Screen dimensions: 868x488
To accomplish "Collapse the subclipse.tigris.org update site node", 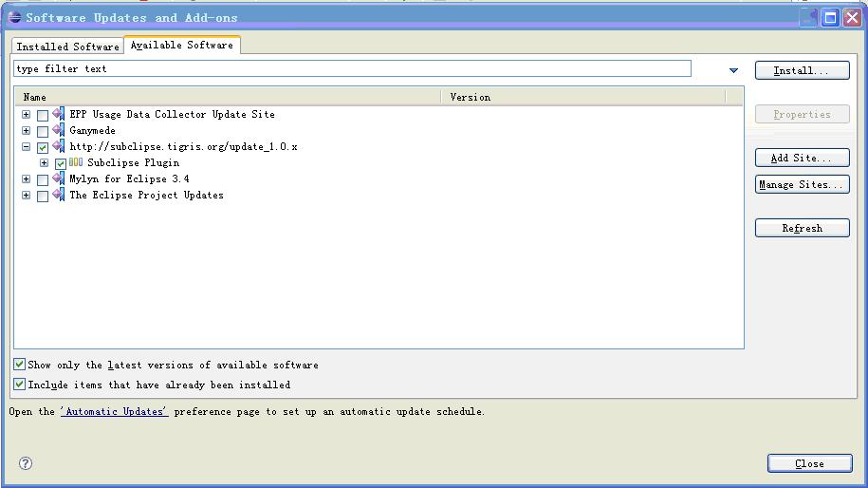I will coord(26,146).
